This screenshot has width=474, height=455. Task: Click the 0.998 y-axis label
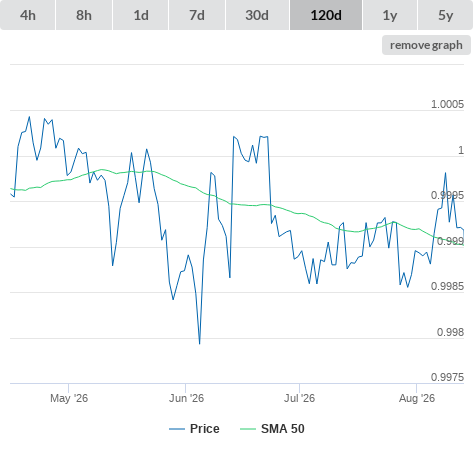[x=450, y=332]
